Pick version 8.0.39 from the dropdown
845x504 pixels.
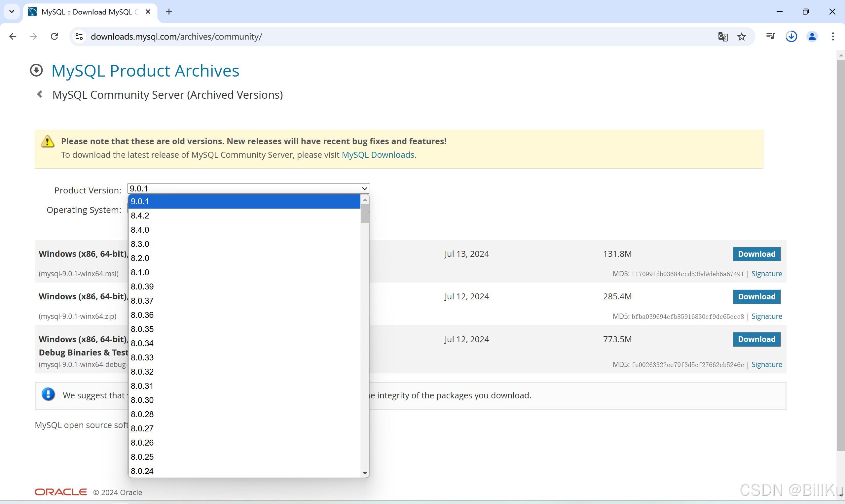(x=244, y=286)
